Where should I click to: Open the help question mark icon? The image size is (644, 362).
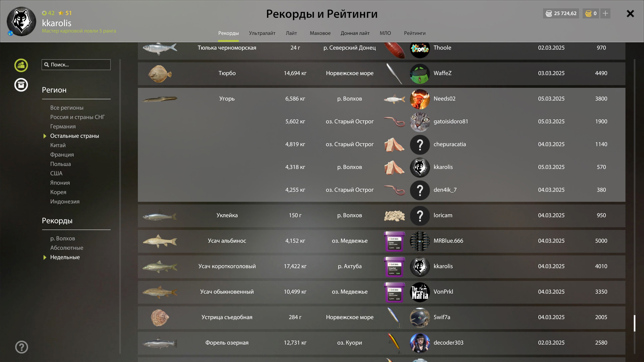22,347
